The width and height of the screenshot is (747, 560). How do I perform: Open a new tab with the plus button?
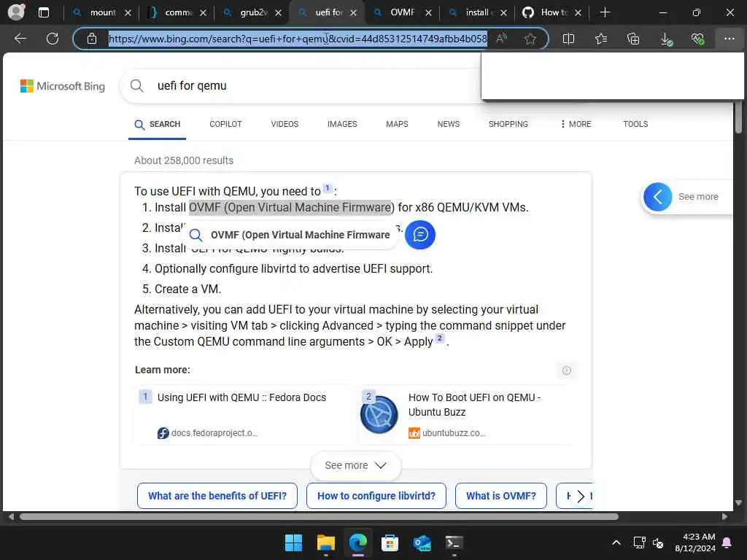605,12
